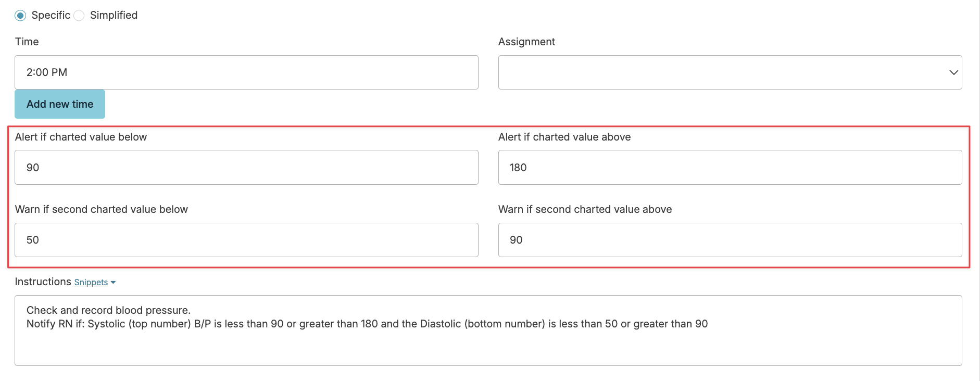The width and height of the screenshot is (980, 381).
Task: Click the 'Instructions' label text
Action: coord(43,282)
